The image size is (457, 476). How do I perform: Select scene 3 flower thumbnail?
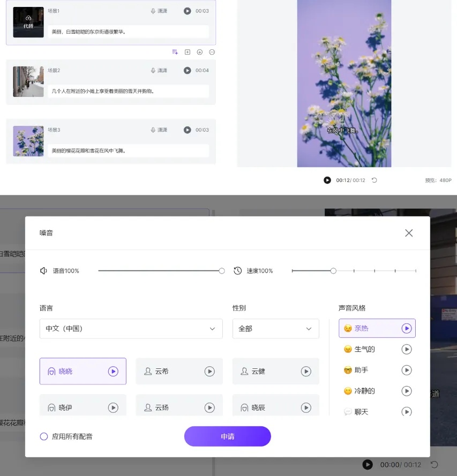[x=28, y=141]
